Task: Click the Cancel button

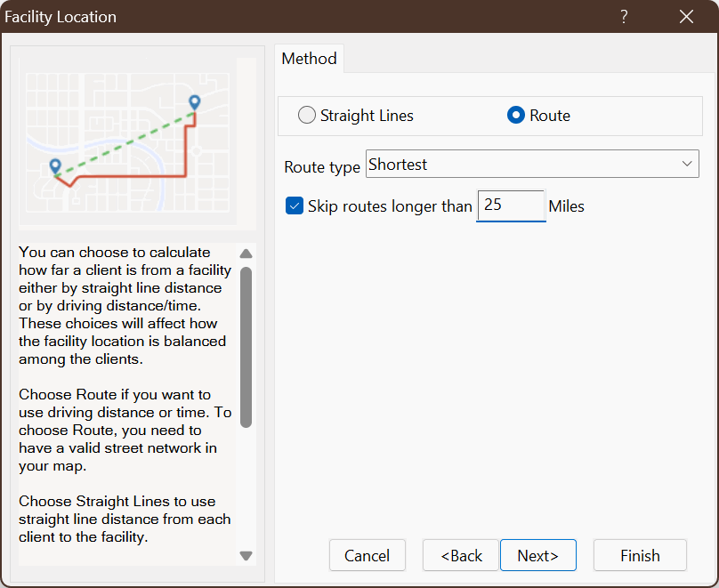Action: (368, 555)
